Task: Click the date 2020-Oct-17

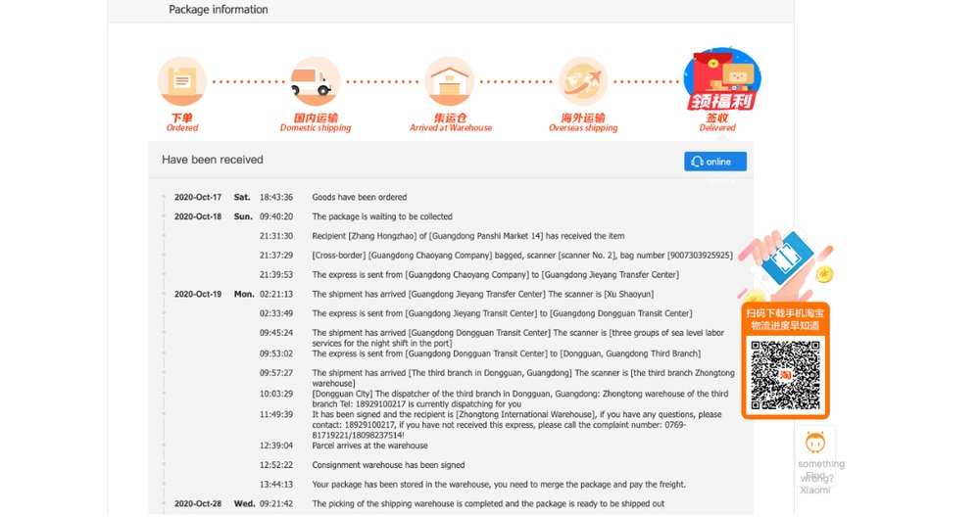Action: coord(198,198)
